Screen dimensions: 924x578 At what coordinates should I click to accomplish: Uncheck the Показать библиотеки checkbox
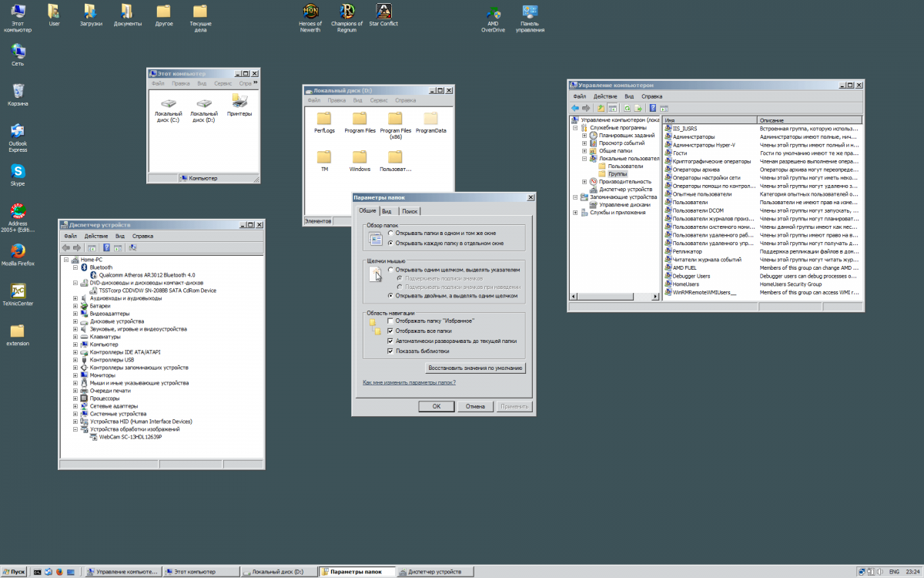(390, 351)
